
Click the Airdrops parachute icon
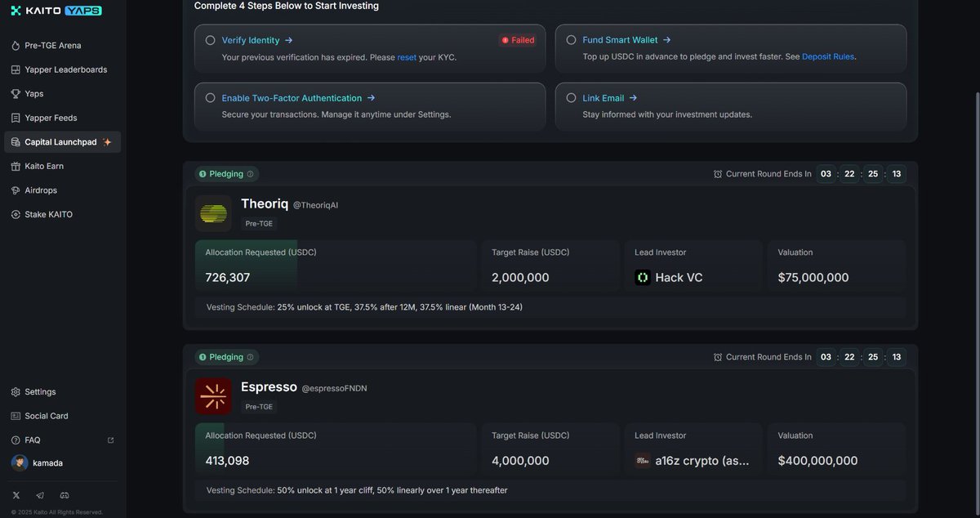tap(16, 190)
